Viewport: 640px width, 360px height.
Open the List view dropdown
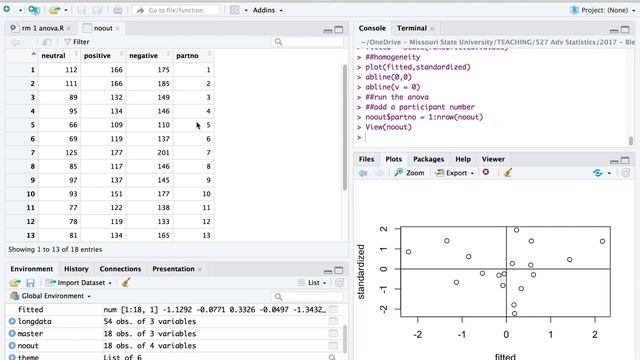click(312, 283)
